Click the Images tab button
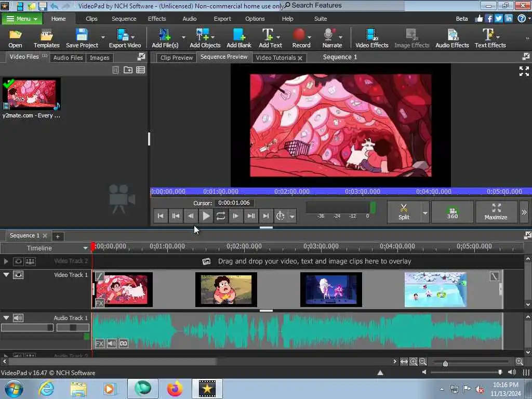Screen dimensions: 532x399 [x=99, y=58]
